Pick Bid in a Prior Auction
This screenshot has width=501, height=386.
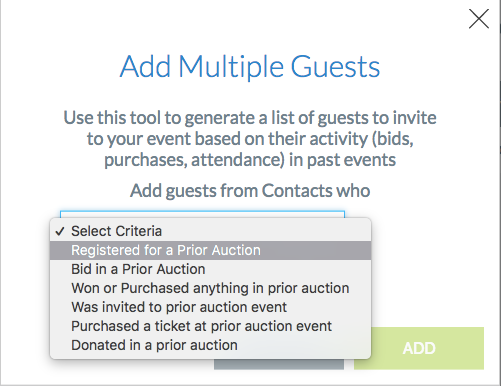210,269
